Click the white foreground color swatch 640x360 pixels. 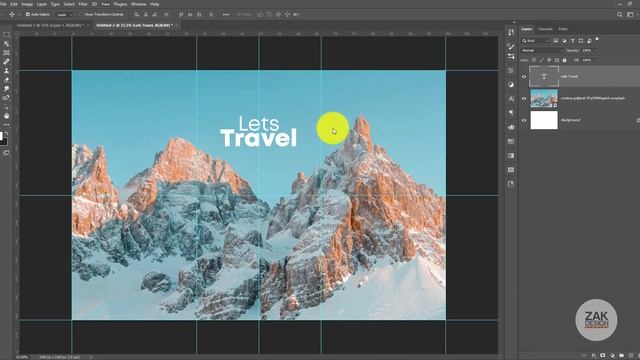[1, 136]
